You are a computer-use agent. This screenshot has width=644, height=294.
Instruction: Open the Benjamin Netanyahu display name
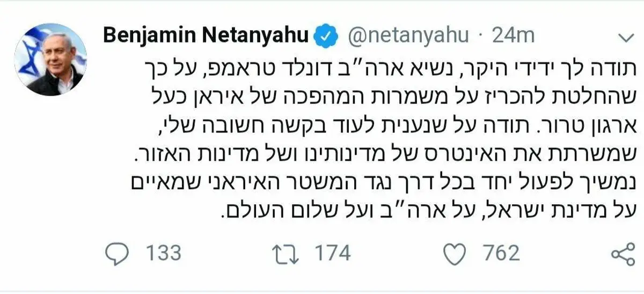click(206, 36)
